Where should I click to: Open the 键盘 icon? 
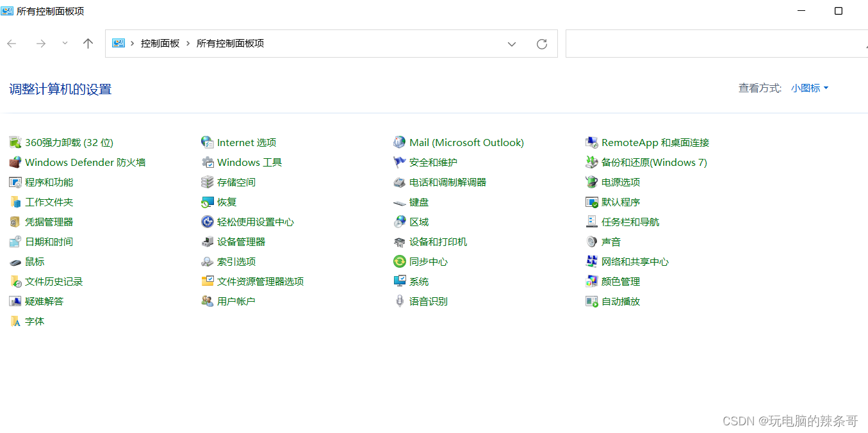[x=400, y=202]
